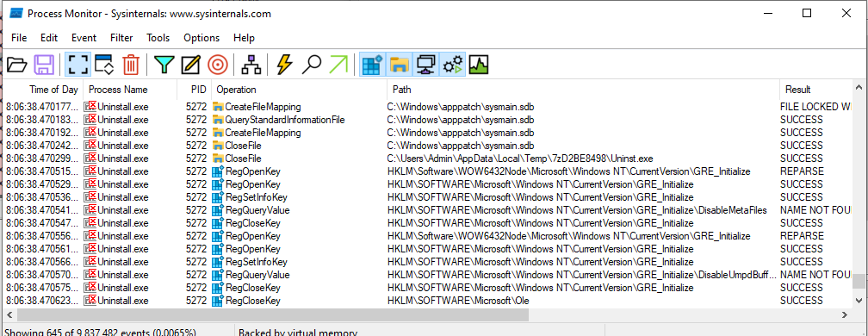Open the File menu

pos(19,38)
